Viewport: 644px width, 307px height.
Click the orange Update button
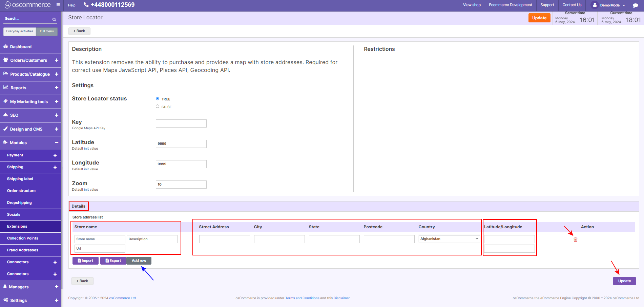click(x=539, y=18)
